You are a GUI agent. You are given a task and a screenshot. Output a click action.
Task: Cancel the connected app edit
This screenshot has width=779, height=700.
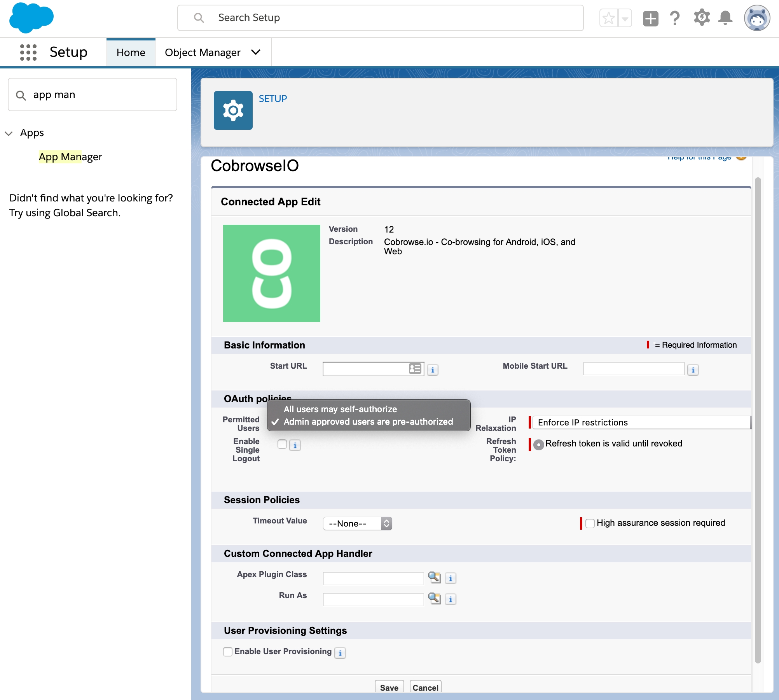point(426,687)
